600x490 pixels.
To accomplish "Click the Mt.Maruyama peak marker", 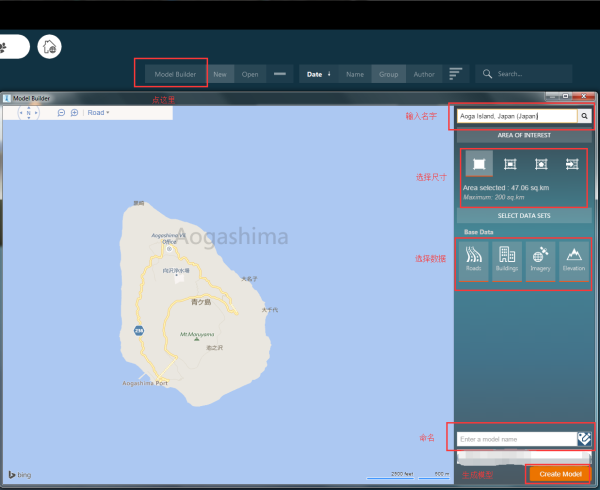I will click(x=197, y=339).
